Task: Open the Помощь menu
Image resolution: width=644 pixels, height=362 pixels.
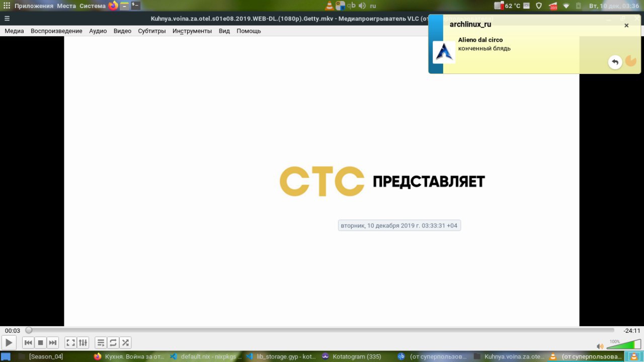Action: [x=249, y=31]
